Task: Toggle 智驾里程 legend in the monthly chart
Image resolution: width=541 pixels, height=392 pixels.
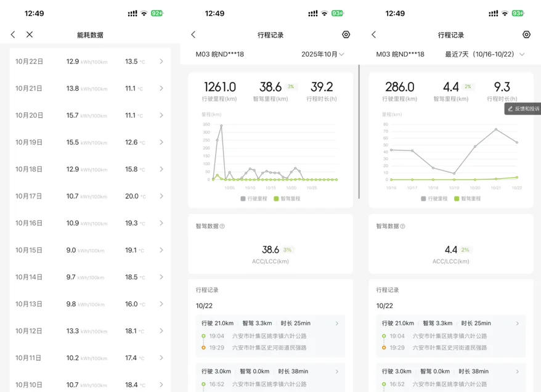Action: tap(287, 198)
